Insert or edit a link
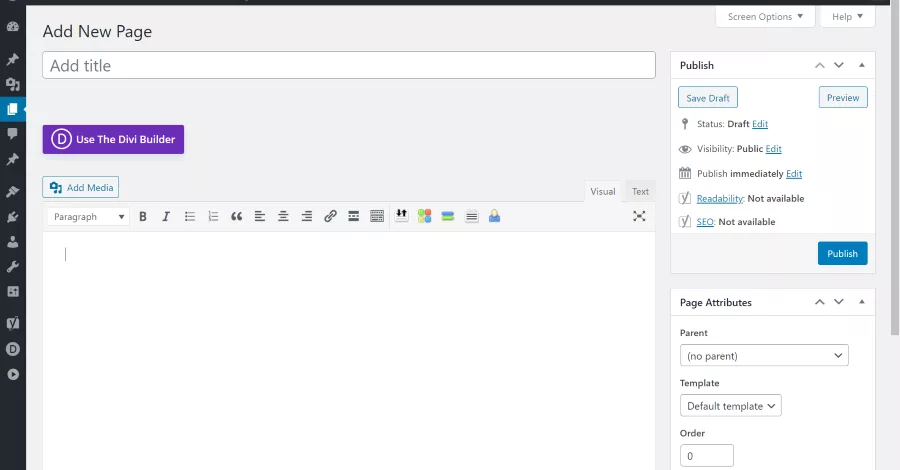The image size is (900, 470). point(330,216)
